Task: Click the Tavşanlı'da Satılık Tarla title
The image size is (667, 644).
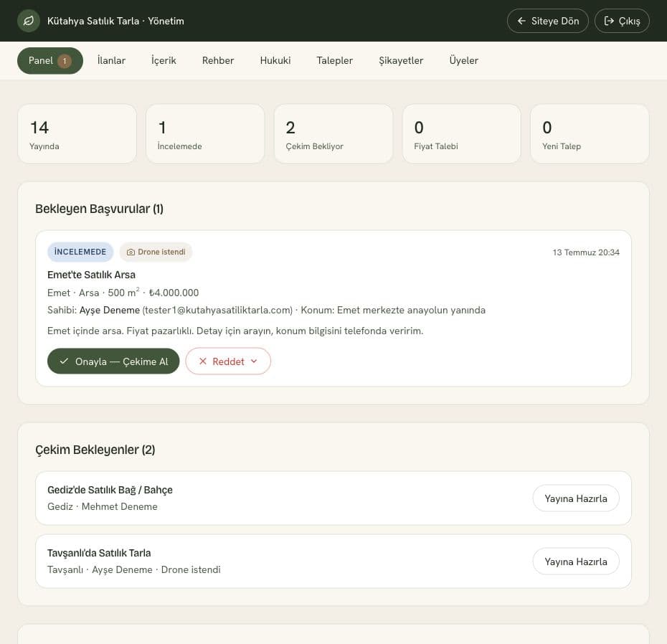Action: [x=99, y=553]
